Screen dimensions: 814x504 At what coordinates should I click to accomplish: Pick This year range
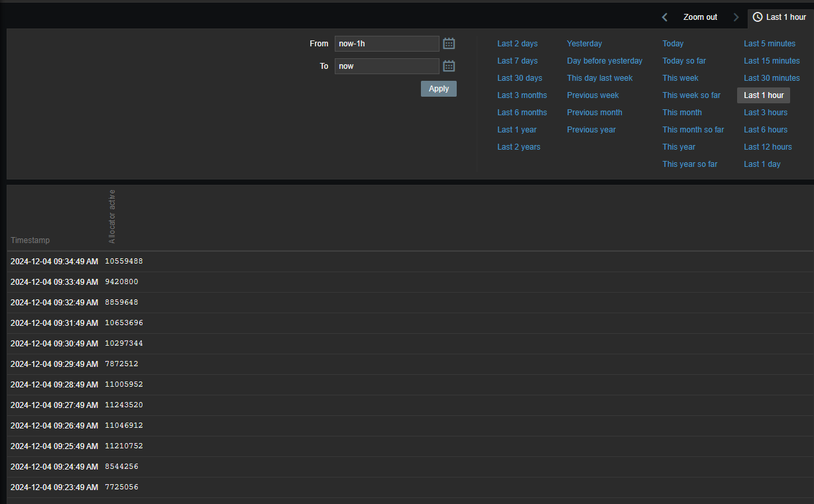[x=679, y=147]
